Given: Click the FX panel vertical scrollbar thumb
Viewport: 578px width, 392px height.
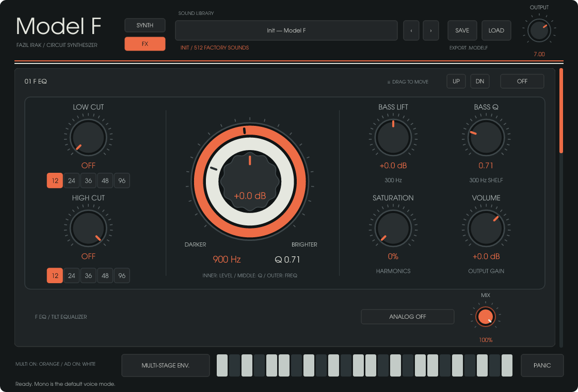Looking at the screenshot, I should point(561,110).
